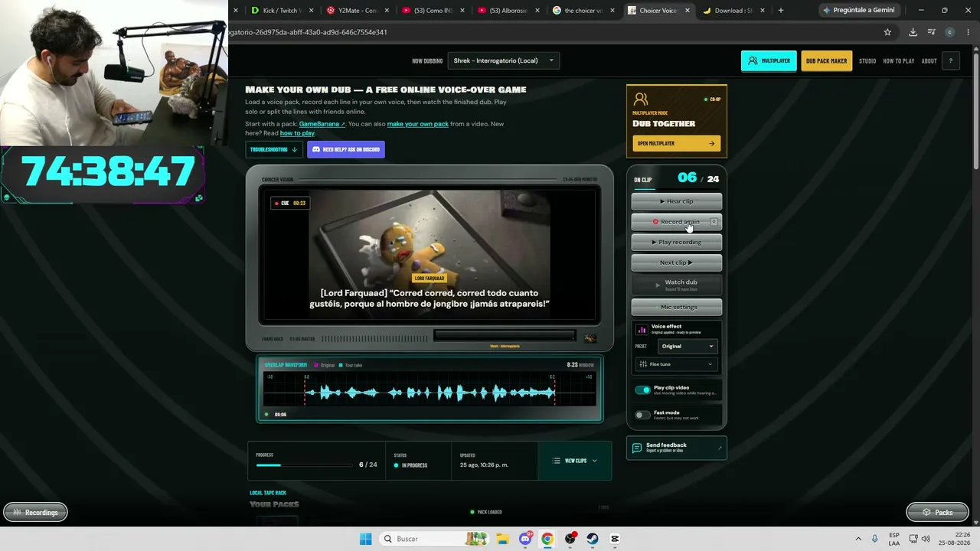
Task: Click the Open Multiplayer button
Action: click(676, 143)
